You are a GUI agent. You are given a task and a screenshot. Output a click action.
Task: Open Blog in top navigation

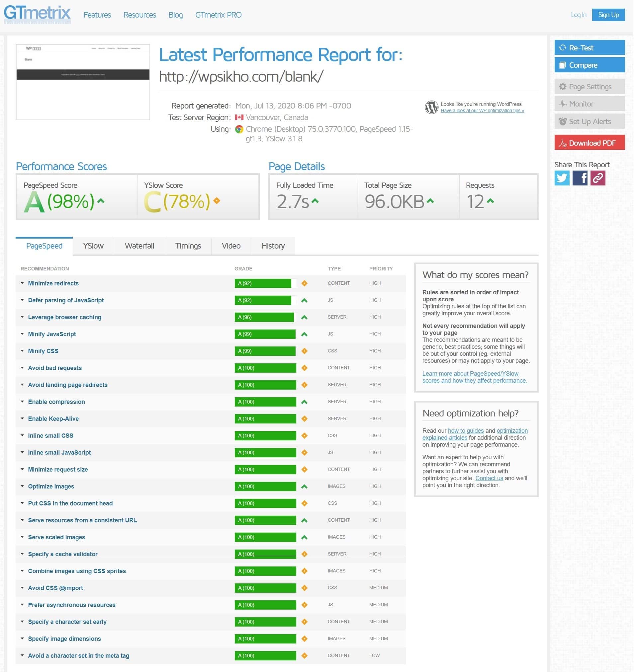(176, 15)
